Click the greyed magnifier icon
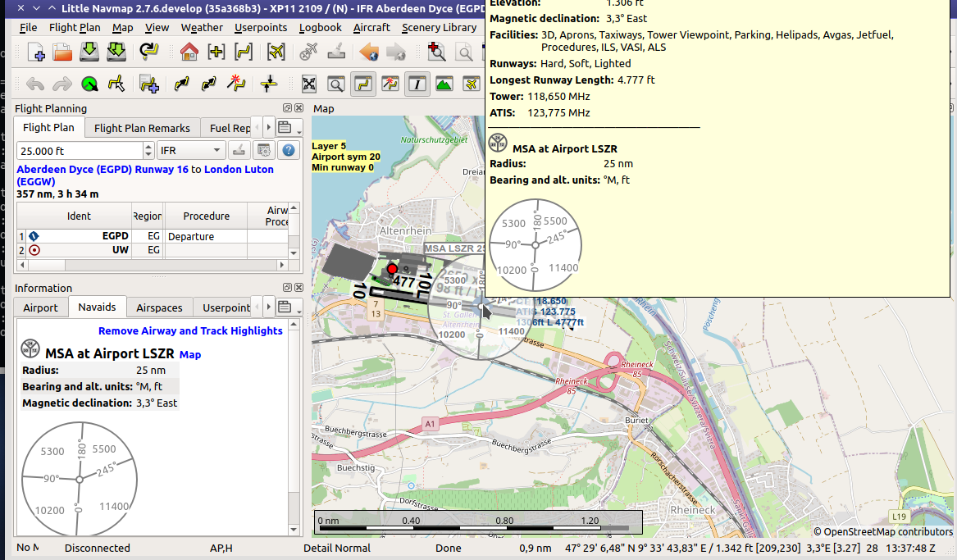Image resolution: width=957 pixels, height=560 pixels. (x=464, y=52)
